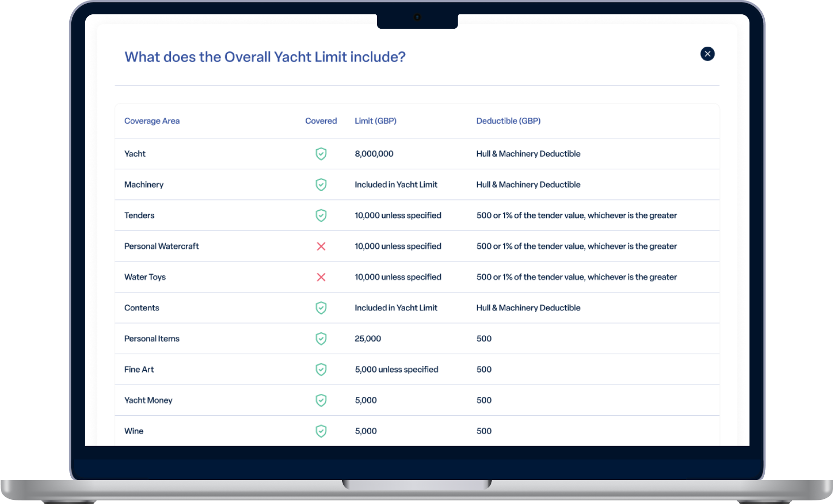Click the 8,000,000 yacht limit value
Screen dimensions: 833x504
(x=374, y=154)
